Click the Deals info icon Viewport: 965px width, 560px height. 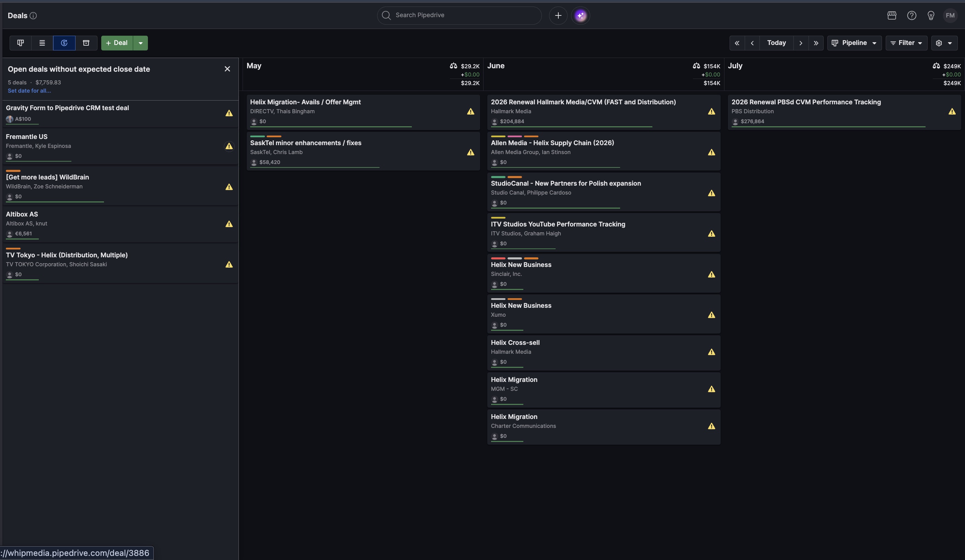[33, 16]
